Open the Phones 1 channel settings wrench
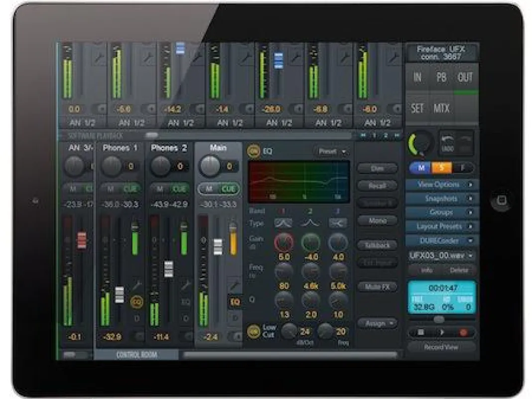The image size is (532, 399). tap(136, 285)
